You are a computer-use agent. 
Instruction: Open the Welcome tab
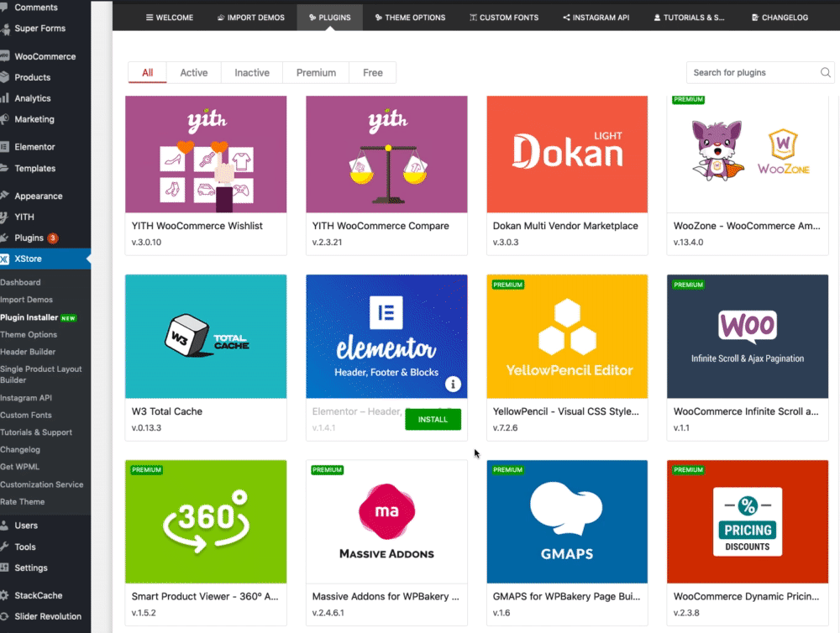click(x=170, y=18)
